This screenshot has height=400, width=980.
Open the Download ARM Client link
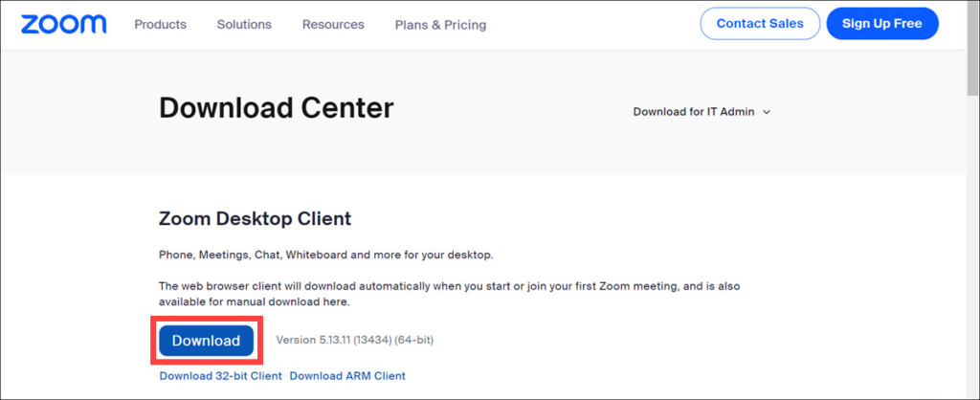[x=347, y=376]
